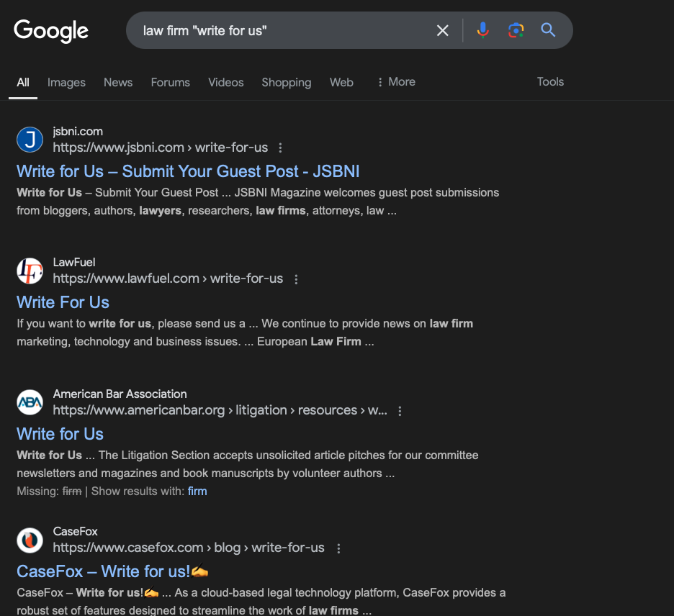Click the jsbni.com write-for-us URL
This screenshot has width=674, height=616.
[x=161, y=148]
